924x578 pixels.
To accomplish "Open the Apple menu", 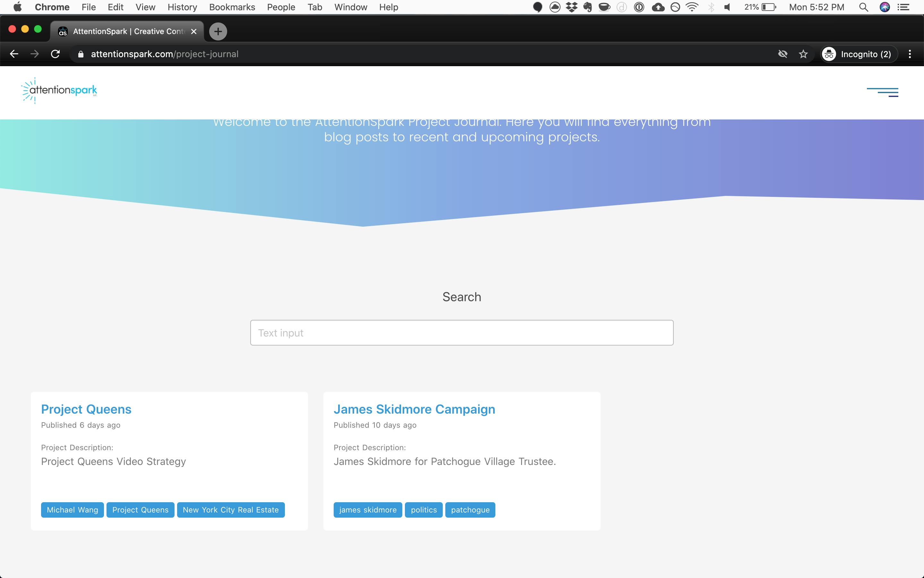I will tap(18, 7).
